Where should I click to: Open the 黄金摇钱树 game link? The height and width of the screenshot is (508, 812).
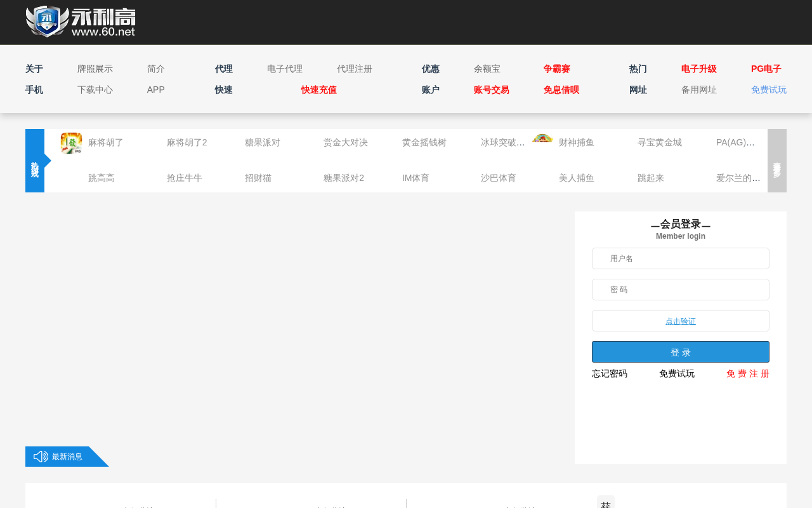(x=424, y=143)
